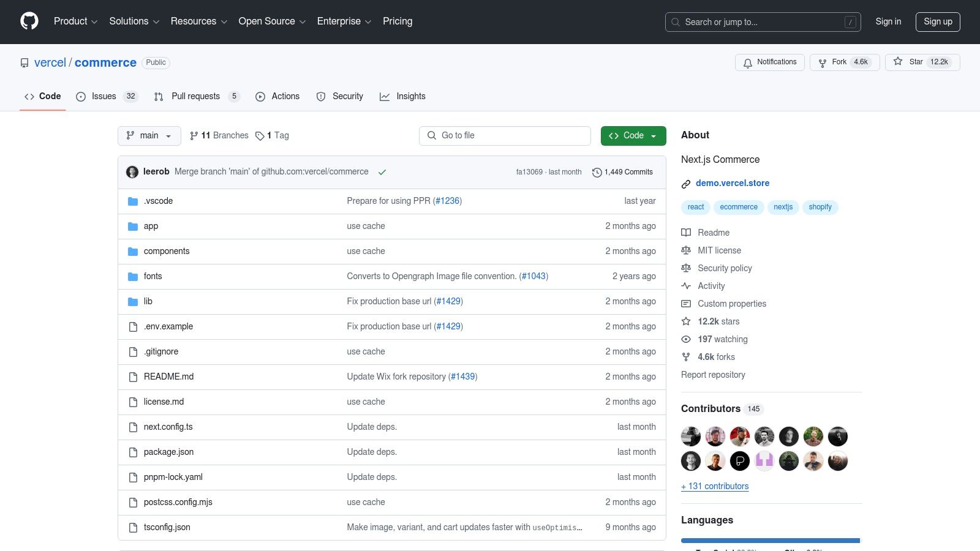Open the 1,449 Commits link

pyautogui.click(x=622, y=172)
